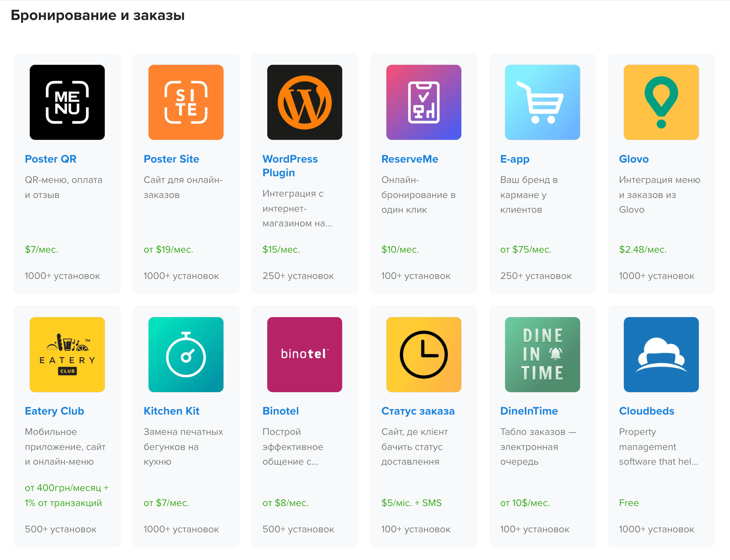Viewport: 730px width, 560px height.
Task: Open the Eatery Club title link
Action: 55,411
